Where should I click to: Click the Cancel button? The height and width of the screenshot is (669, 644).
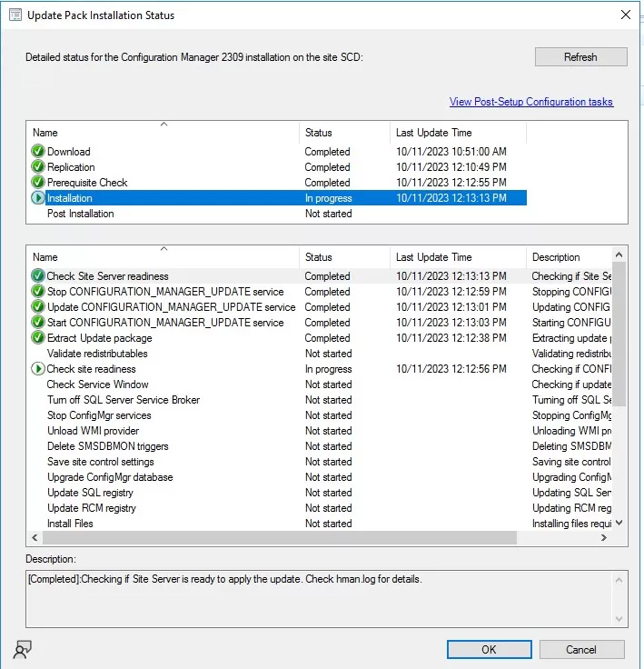coord(581,649)
